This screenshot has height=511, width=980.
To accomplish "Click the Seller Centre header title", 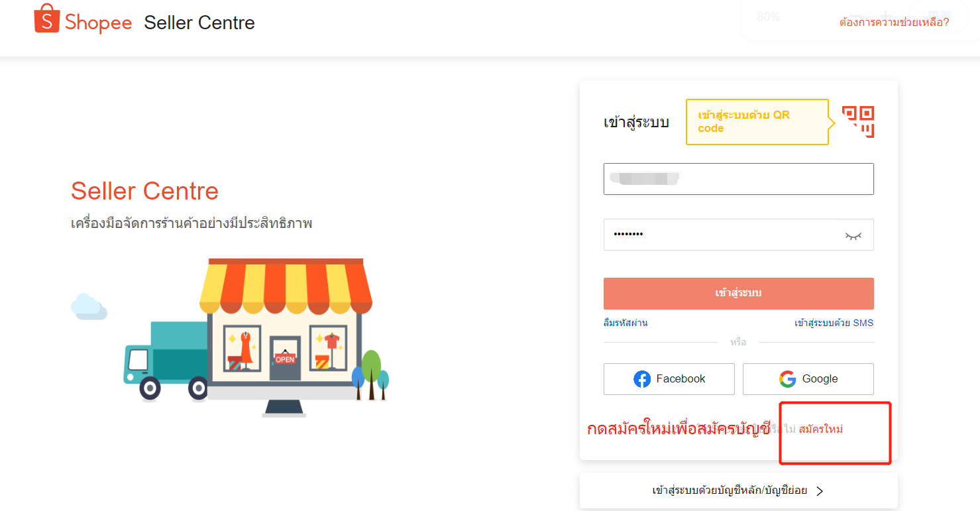I will [x=199, y=23].
